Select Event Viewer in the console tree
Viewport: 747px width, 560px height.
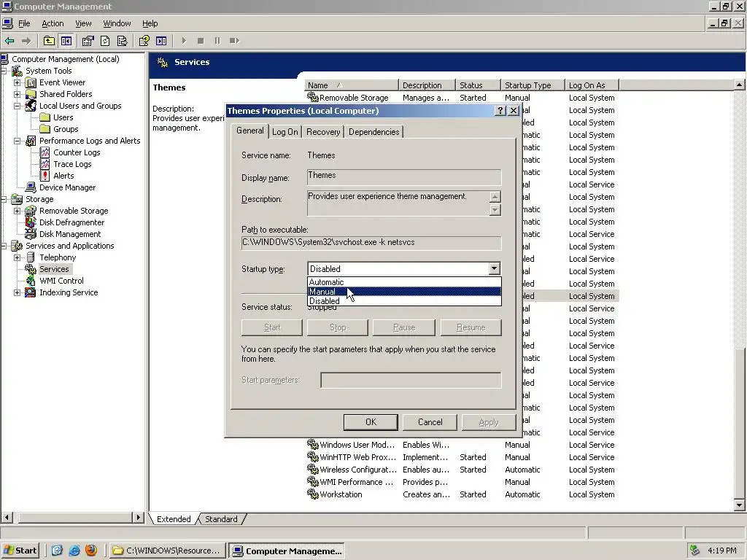(62, 82)
